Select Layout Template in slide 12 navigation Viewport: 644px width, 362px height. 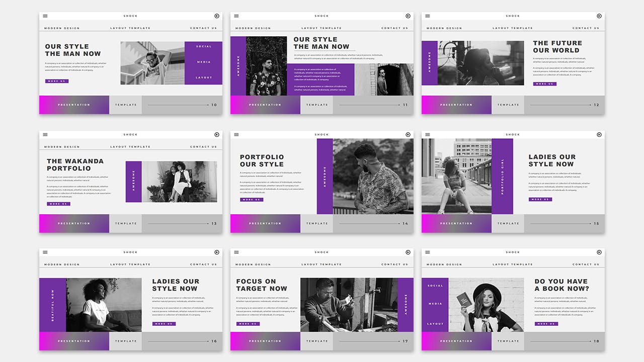coord(513,28)
